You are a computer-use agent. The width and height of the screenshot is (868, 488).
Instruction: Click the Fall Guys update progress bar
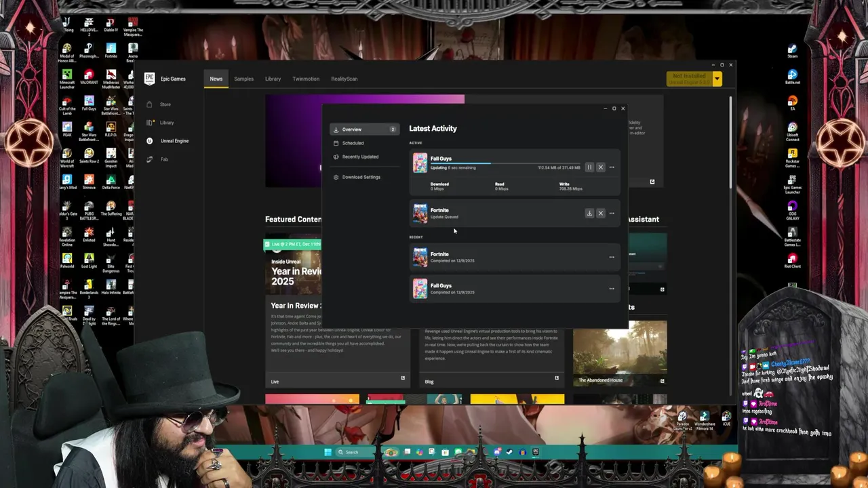pos(505,163)
